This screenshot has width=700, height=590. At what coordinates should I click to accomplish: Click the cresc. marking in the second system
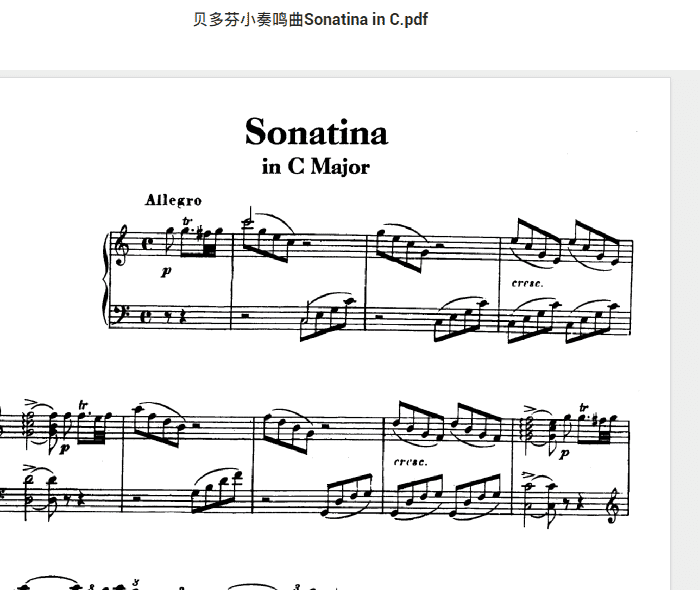[x=411, y=461]
